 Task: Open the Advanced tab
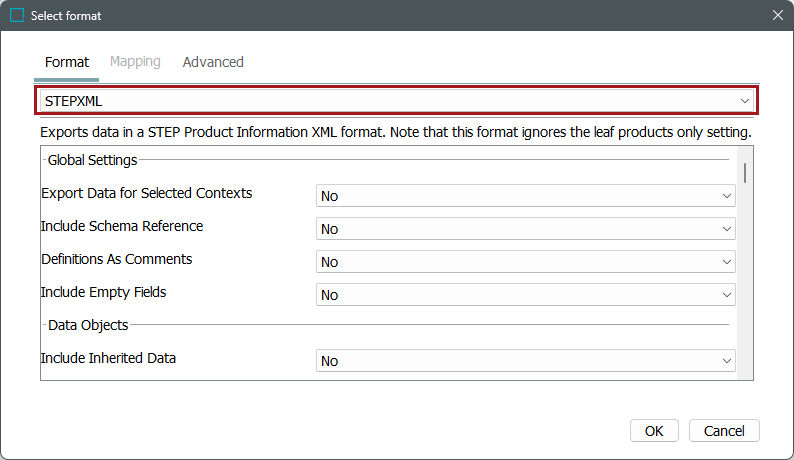click(x=213, y=62)
